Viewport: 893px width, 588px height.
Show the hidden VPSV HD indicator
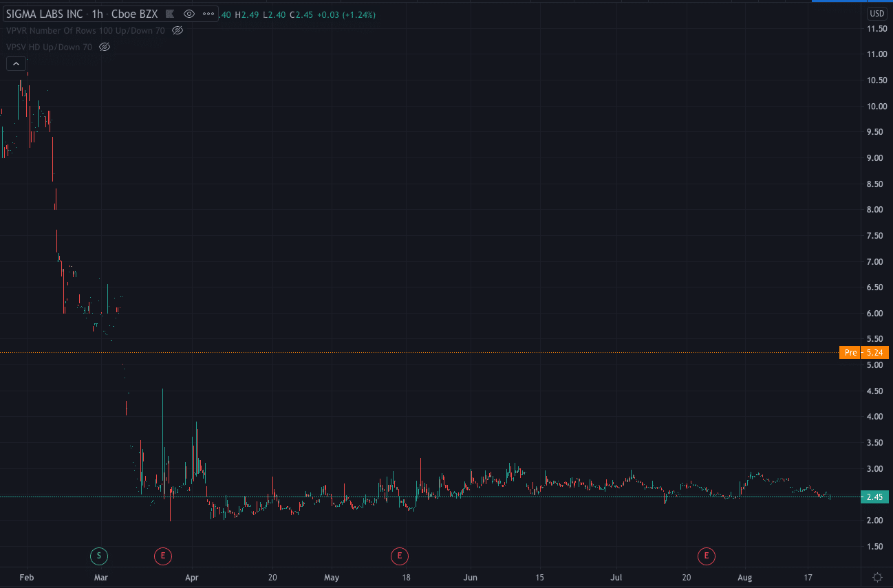click(x=105, y=47)
